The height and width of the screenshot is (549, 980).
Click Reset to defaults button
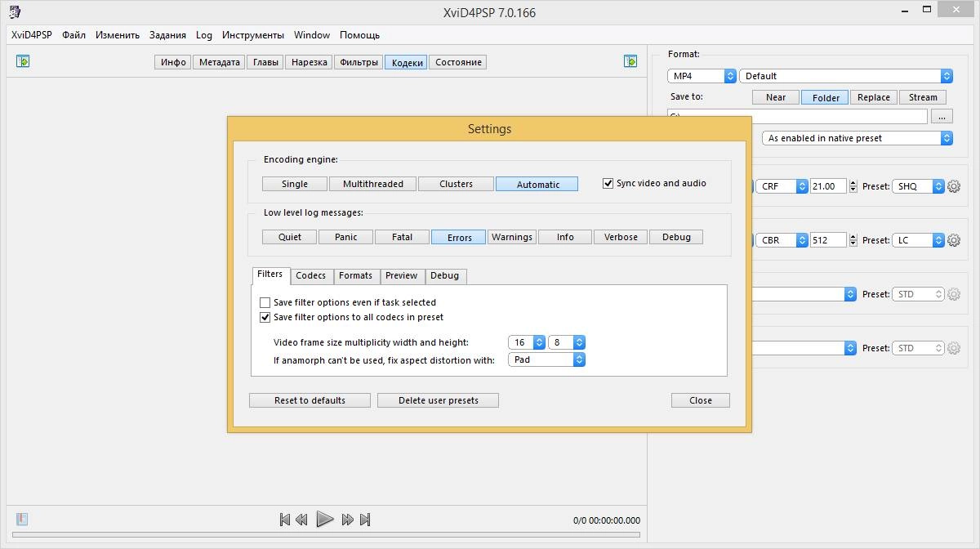(310, 400)
